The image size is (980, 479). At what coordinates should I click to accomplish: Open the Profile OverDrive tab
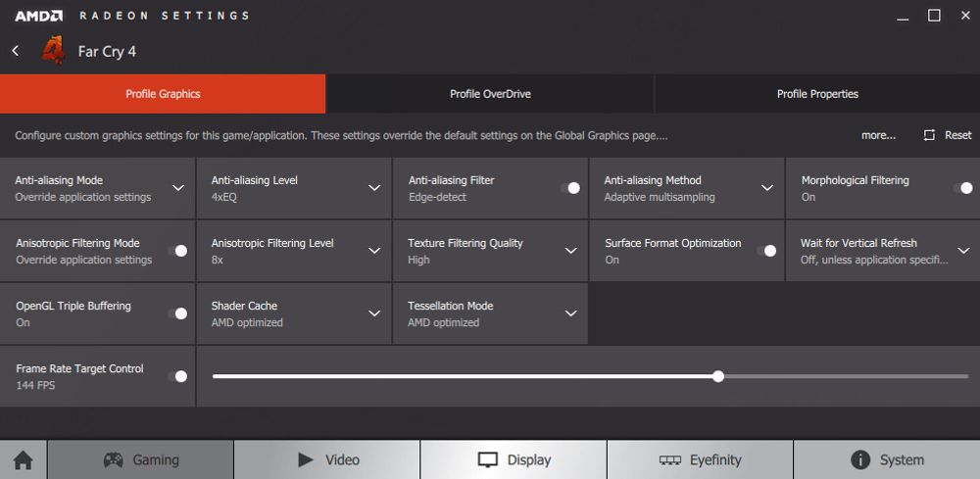pyautogui.click(x=491, y=94)
